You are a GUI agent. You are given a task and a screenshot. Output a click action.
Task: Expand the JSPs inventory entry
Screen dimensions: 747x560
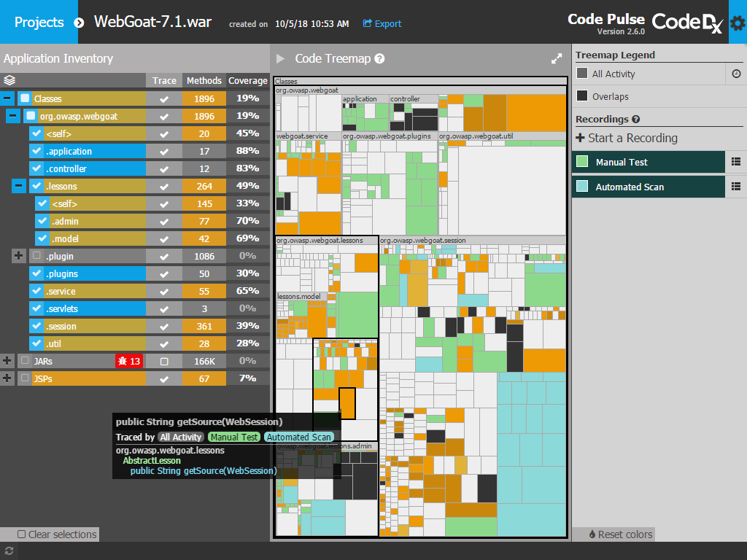pos(7,378)
